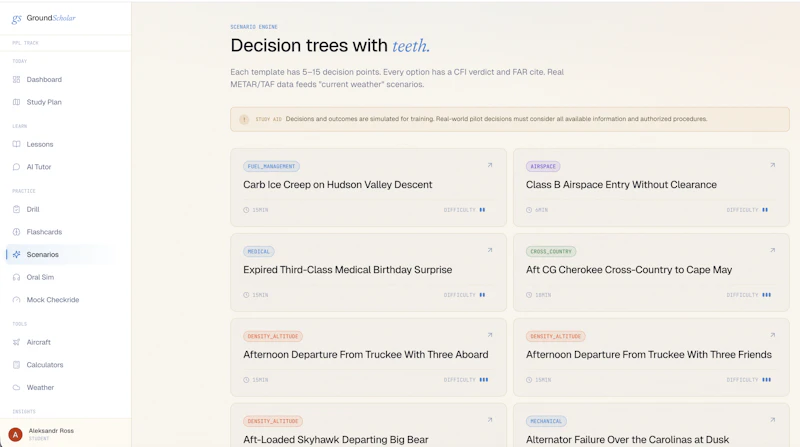Open Truckee With Three Friends arrow icon
This screenshot has width=800, height=447.
click(x=772, y=335)
